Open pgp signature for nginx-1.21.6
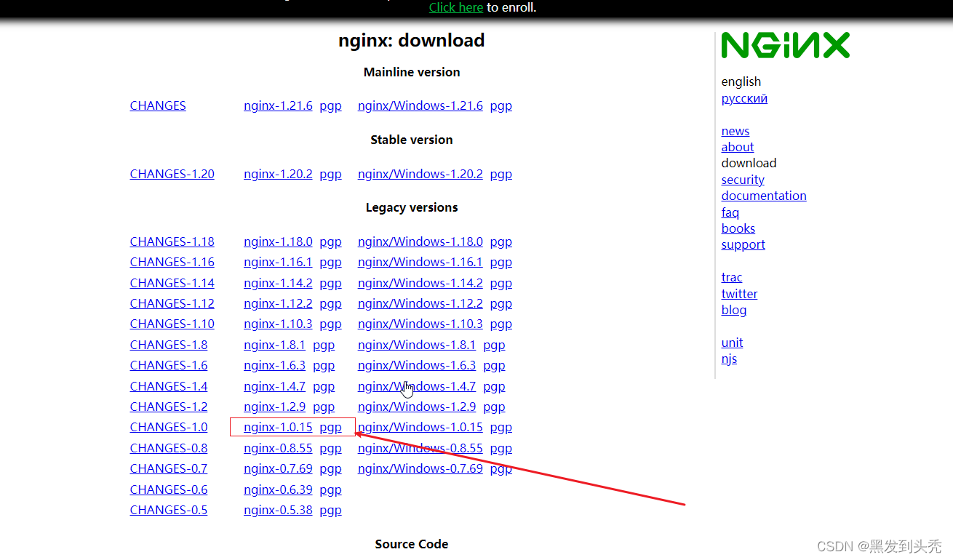Image resolution: width=953 pixels, height=560 pixels. point(330,105)
